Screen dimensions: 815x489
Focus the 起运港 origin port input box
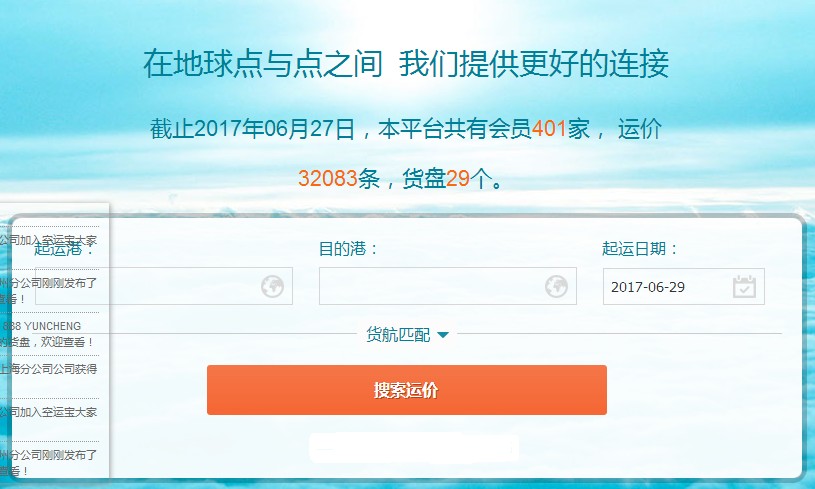coord(164,286)
